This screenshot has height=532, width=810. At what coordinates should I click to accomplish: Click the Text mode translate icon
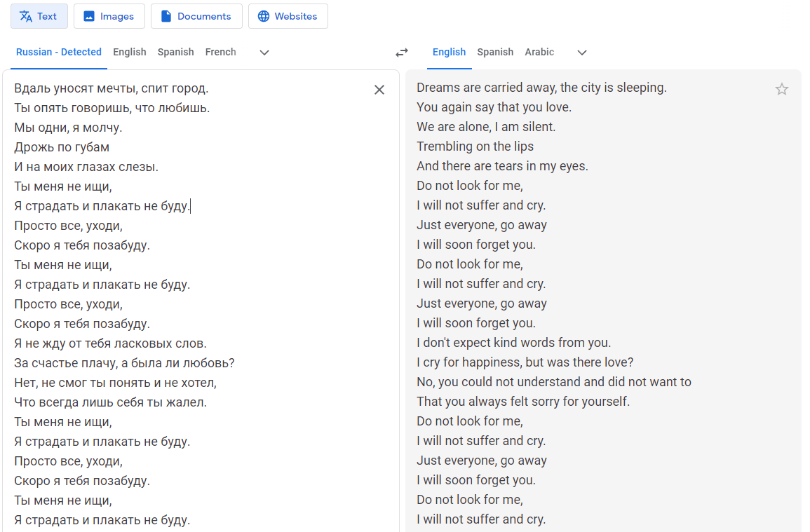(x=26, y=16)
